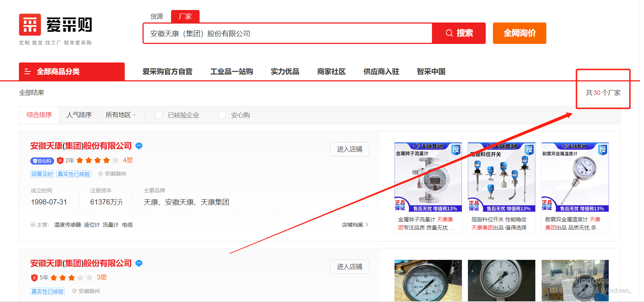The image size is (644, 302).
Task: Expand 店铺档案 for the first company
Action: (x=355, y=225)
